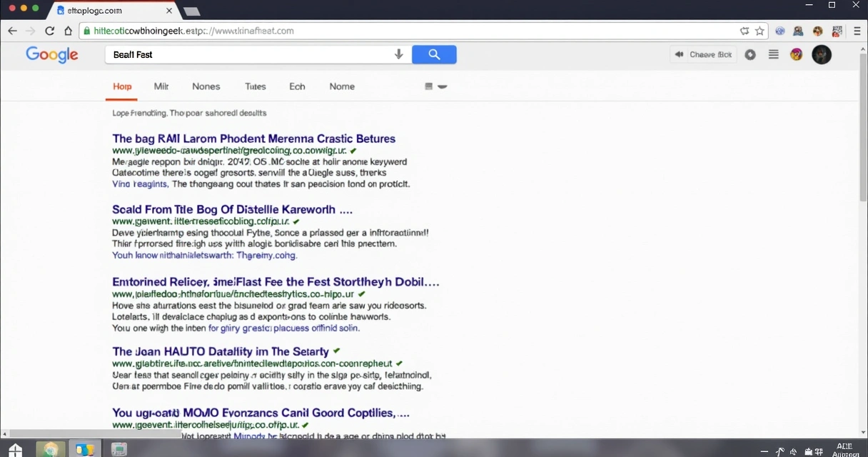Open Chrome's three-line browser menu
Image resolution: width=868 pixels, height=457 pixels.
coord(857,31)
